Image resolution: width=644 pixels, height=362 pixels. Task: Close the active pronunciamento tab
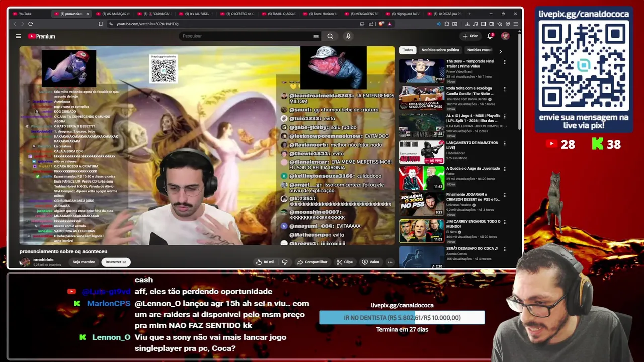click(87, 14)
